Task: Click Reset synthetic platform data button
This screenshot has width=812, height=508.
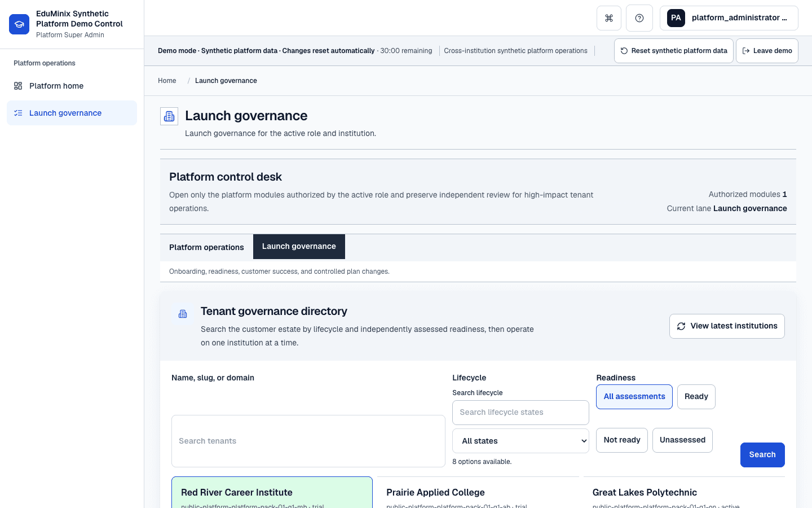Action: [x=674, y=51]
